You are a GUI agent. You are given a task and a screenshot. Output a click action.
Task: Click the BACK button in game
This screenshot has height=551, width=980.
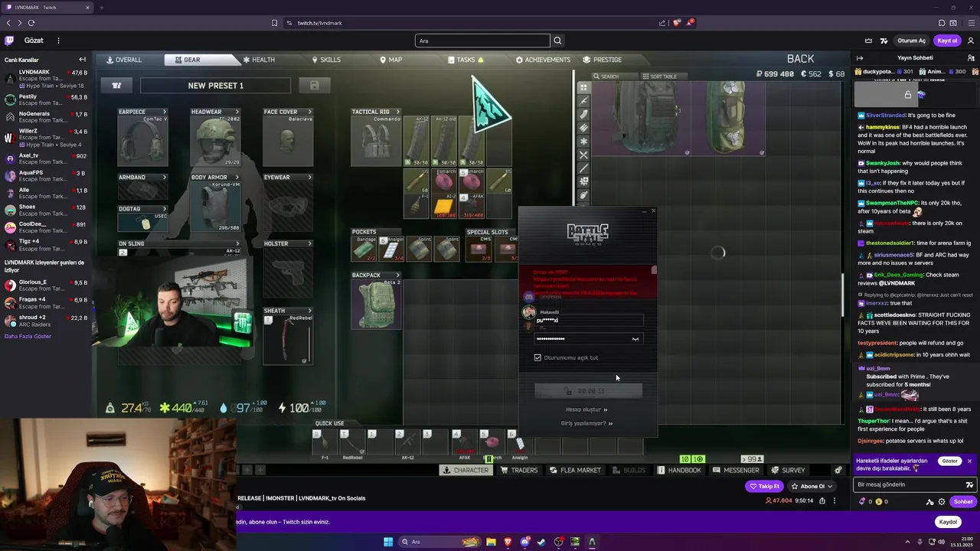(800, 59)
